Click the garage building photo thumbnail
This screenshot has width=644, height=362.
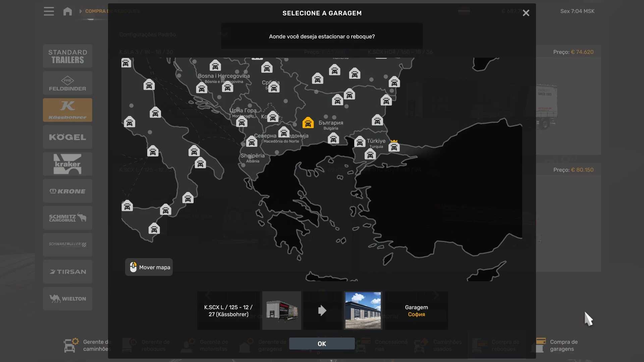363,310
